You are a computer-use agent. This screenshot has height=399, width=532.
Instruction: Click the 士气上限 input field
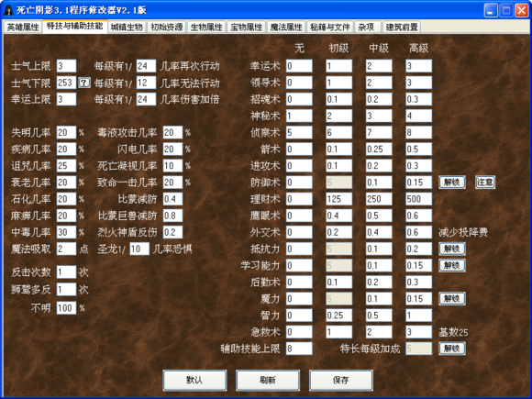(66, 66)
